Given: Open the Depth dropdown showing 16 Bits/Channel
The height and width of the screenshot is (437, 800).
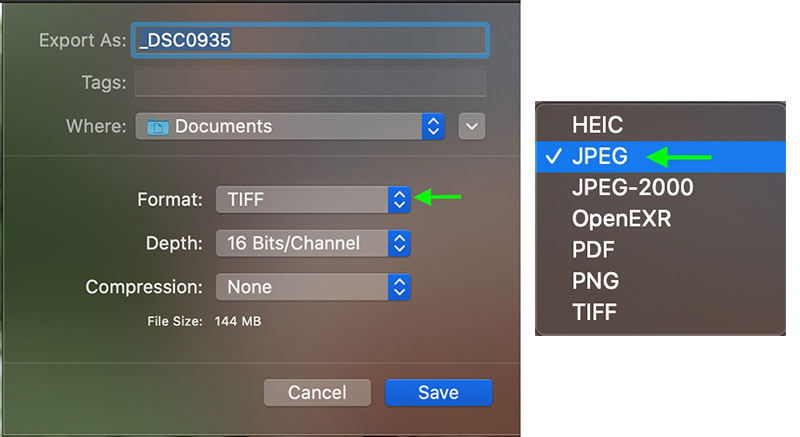Looking at the screenshot, I should click(x=312, y=243).
